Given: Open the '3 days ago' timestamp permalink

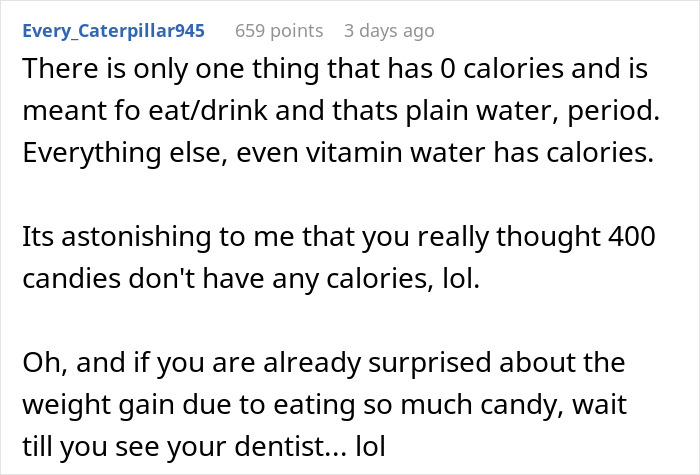Looking at the screenshot, I should pyautogui.click(x=389, y=31).
